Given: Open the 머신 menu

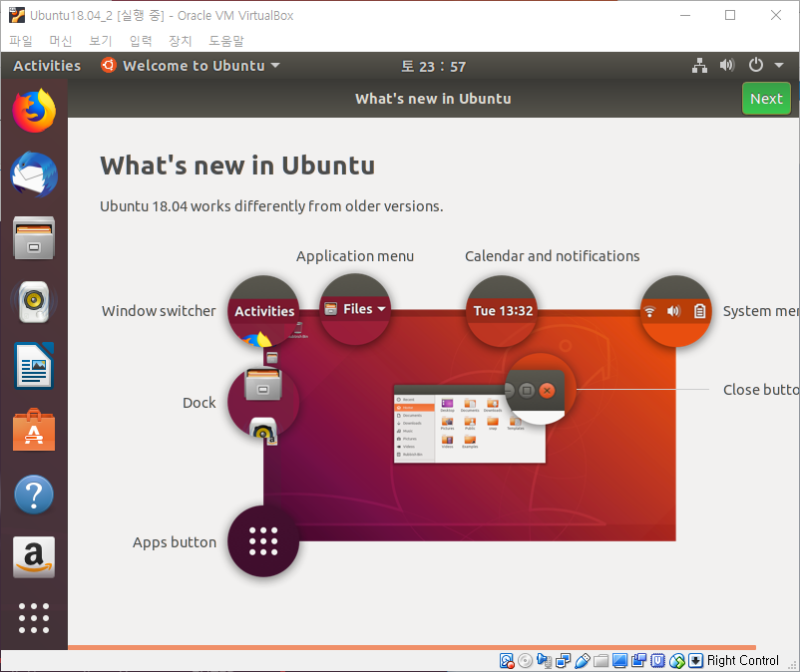Looking at the screenshot, I should coord(61,41).
